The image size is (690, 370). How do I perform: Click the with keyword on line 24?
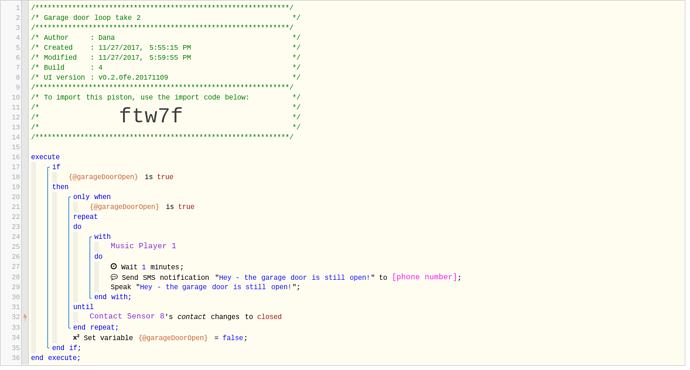coord(102,236)
